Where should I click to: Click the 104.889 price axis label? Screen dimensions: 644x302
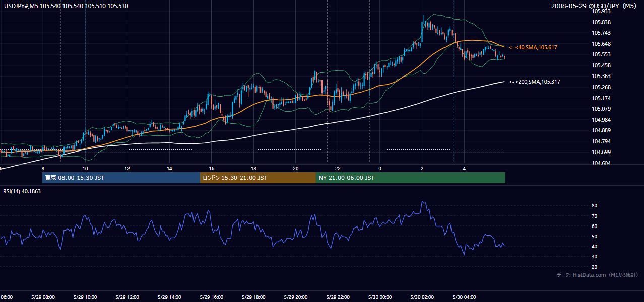coord(601,130)
